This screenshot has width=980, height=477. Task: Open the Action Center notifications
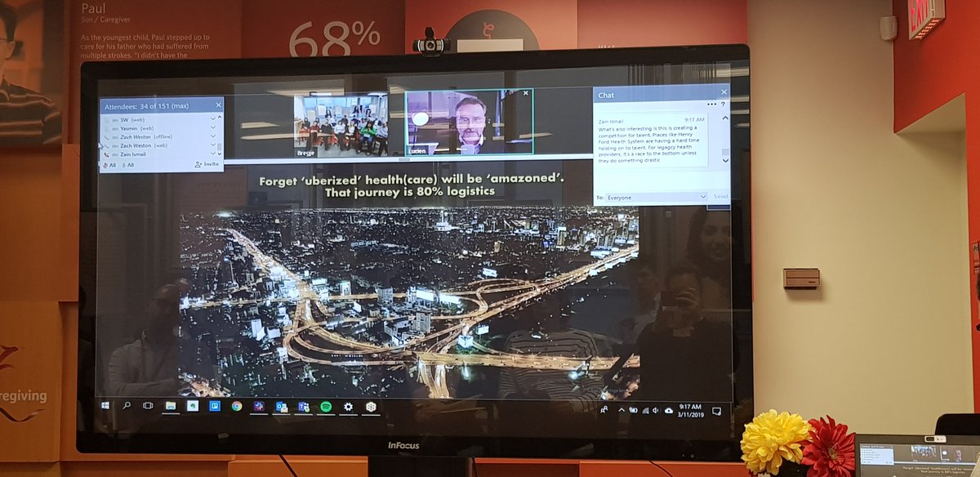[x=716, y=410]
